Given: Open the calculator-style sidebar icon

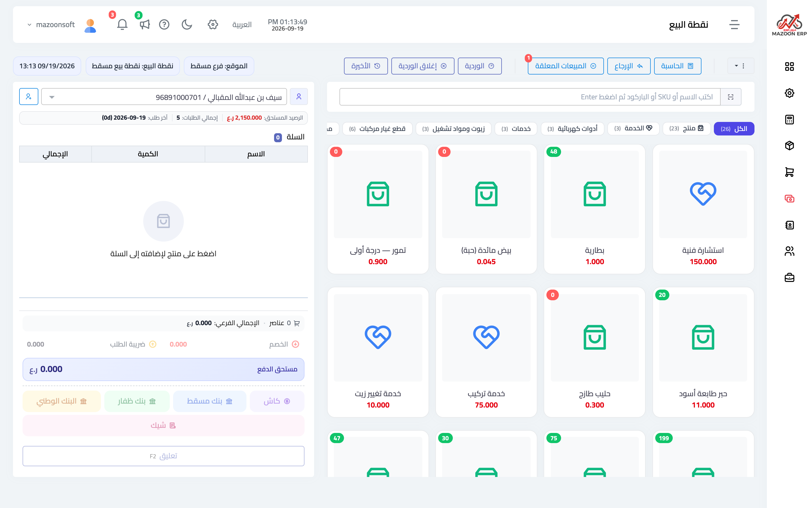Looking at the screenshot, I should coord(789,120).
